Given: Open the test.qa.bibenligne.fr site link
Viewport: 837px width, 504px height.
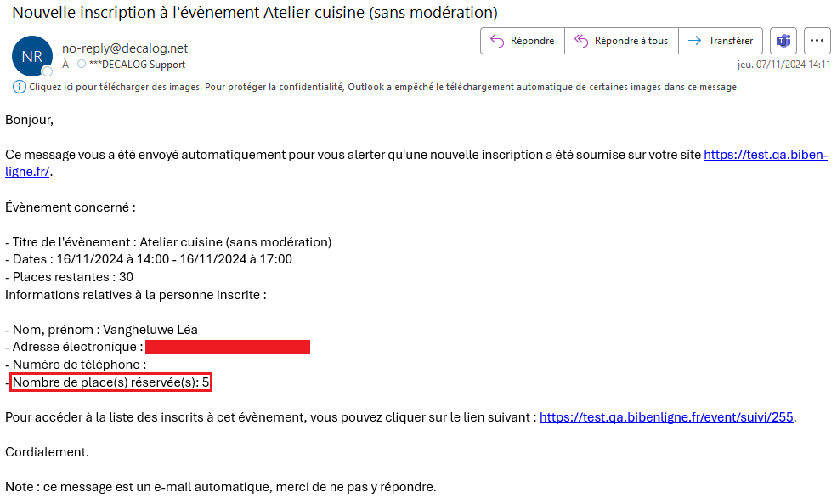Looking at the screenshot, I should 765,156.
